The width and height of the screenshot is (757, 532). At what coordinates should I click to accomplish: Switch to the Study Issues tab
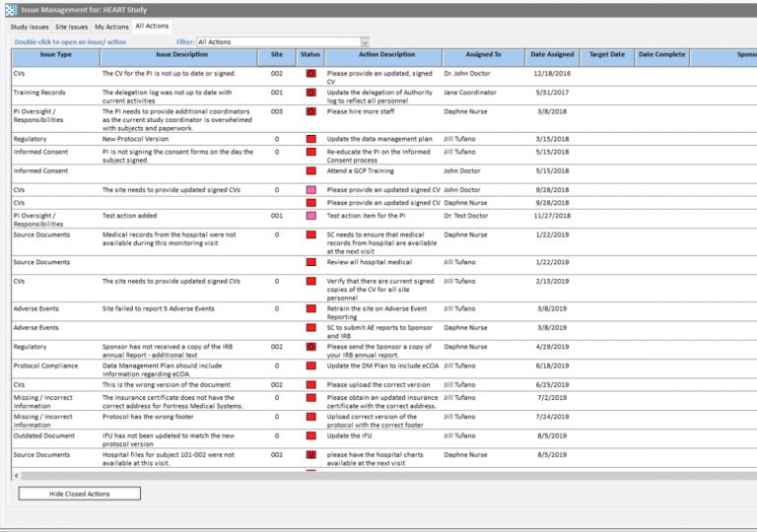pos(28,27)
